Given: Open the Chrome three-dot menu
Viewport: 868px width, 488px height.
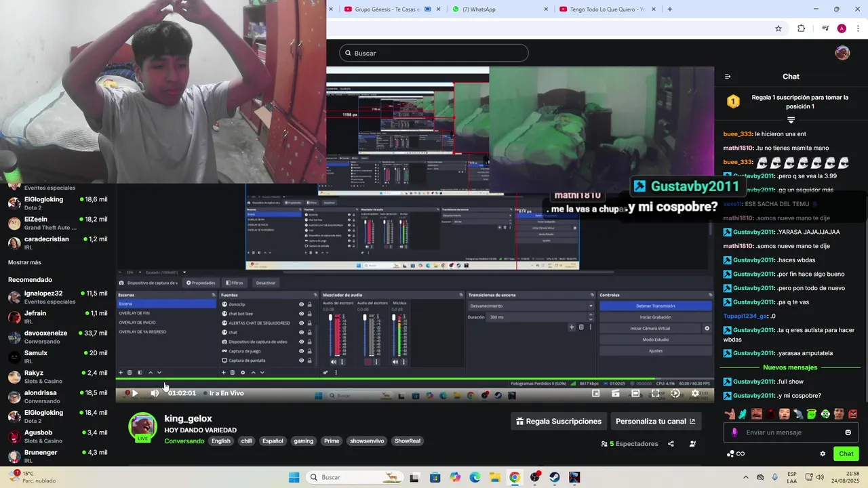Looking at the screenshot, I should point(859,28).
